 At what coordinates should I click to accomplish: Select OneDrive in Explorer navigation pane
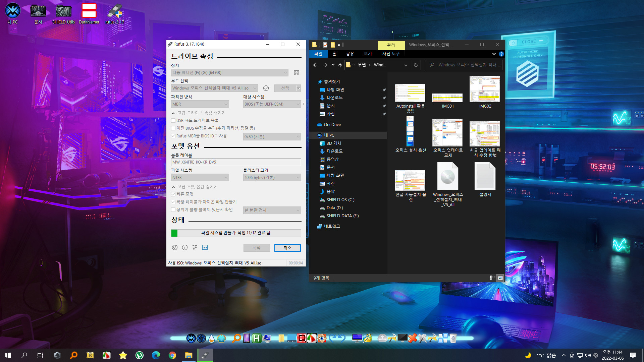(x=332, y=125)
